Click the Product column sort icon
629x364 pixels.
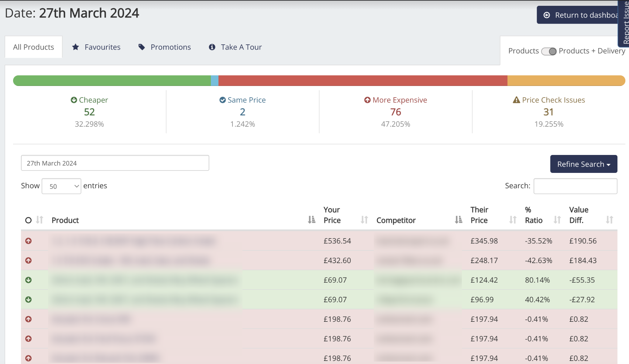coord(311,220)
